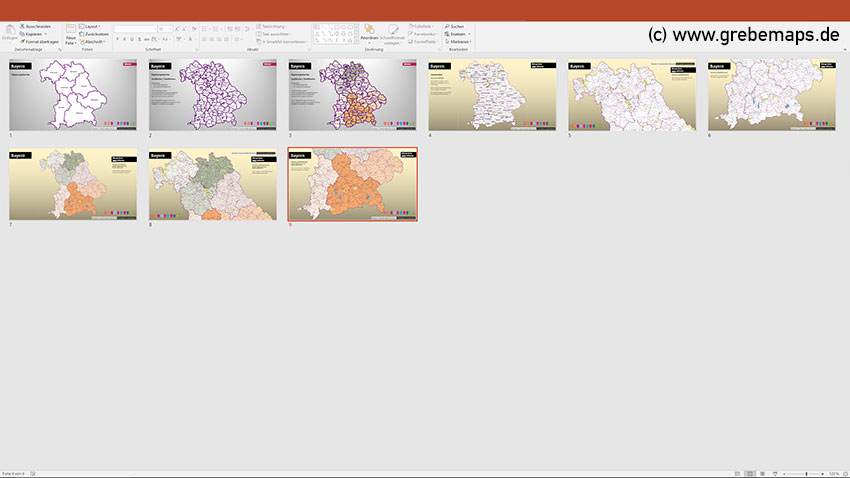Click the Kopieren (copy) icon
850x478 pixels.
22,33
